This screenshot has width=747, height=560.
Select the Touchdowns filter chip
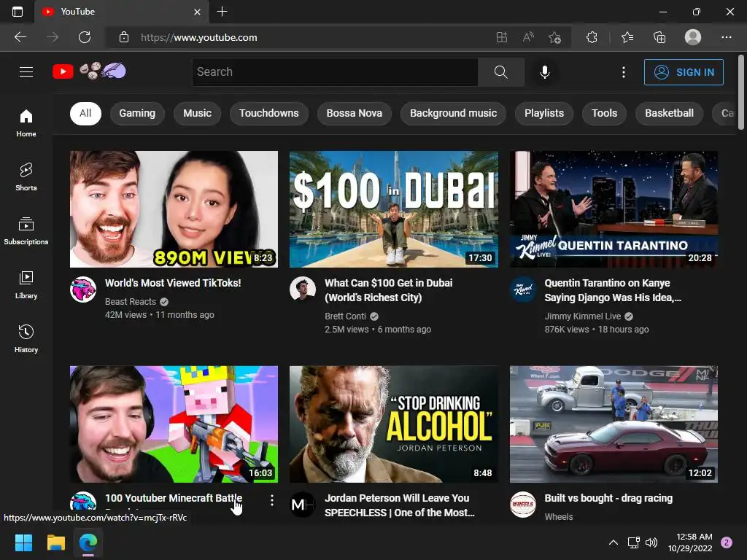click(268, 113)
